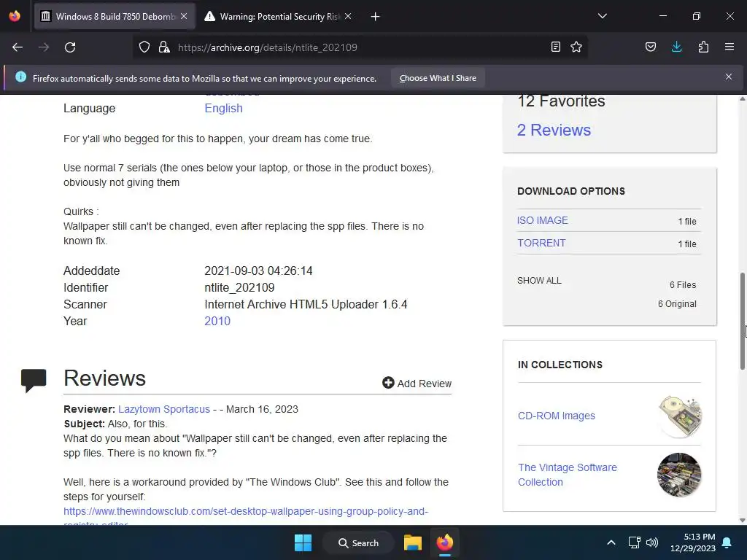Open Vintage Software Collection thumbnail
747x560 pixels.
click(679, 475)
